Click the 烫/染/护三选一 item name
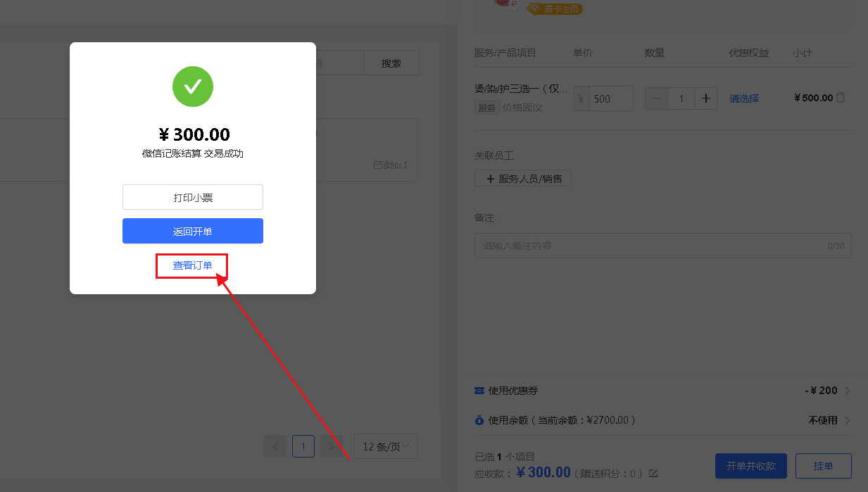 (x=521, y=89)
